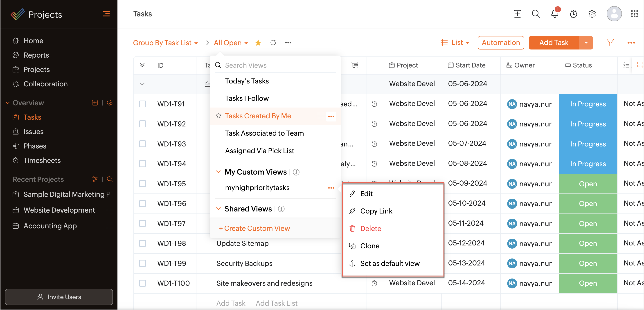This screenshot has width=644, height=310.
Task: Refresh the task view
Action: tap(273, 43)
